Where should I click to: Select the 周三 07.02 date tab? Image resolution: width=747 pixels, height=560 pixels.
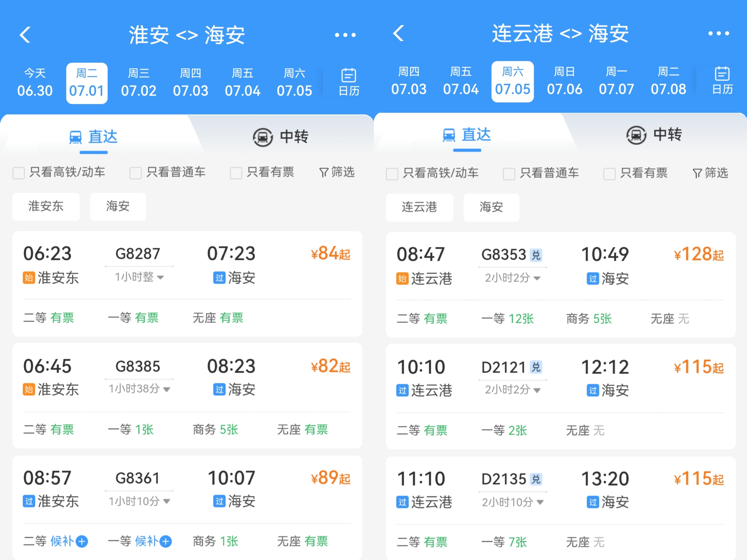pos(138,83)
